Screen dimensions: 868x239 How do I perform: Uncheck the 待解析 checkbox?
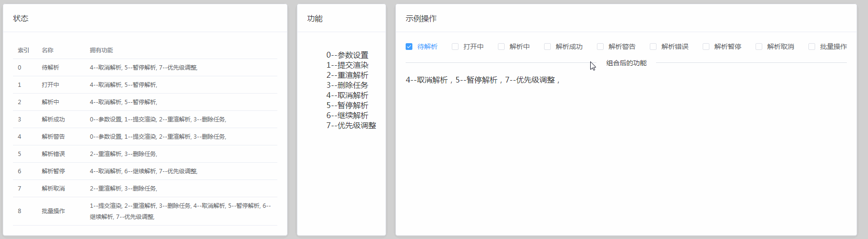coord(409,47)
